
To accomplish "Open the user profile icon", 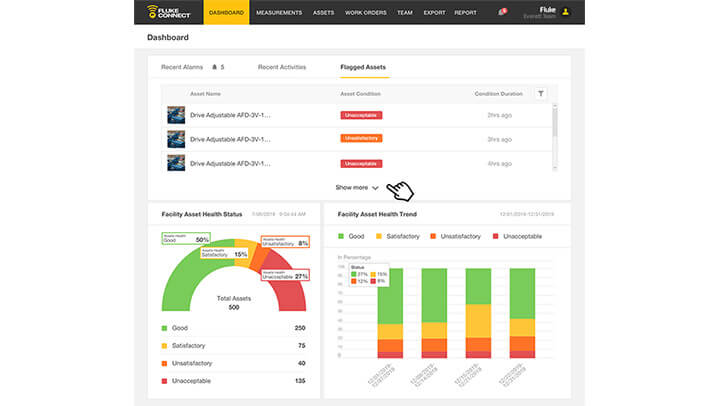I will click(566, 12).
